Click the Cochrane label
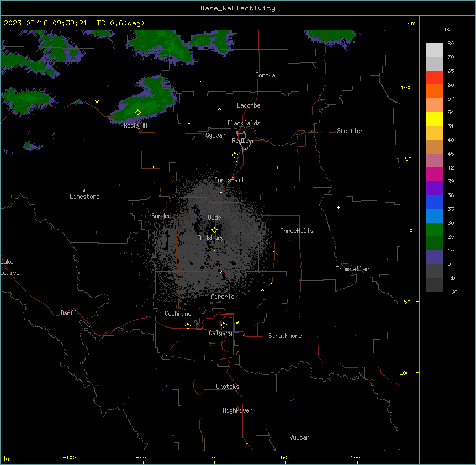Image resolution: width=476 pixels, height=465 pixels. 178,314
